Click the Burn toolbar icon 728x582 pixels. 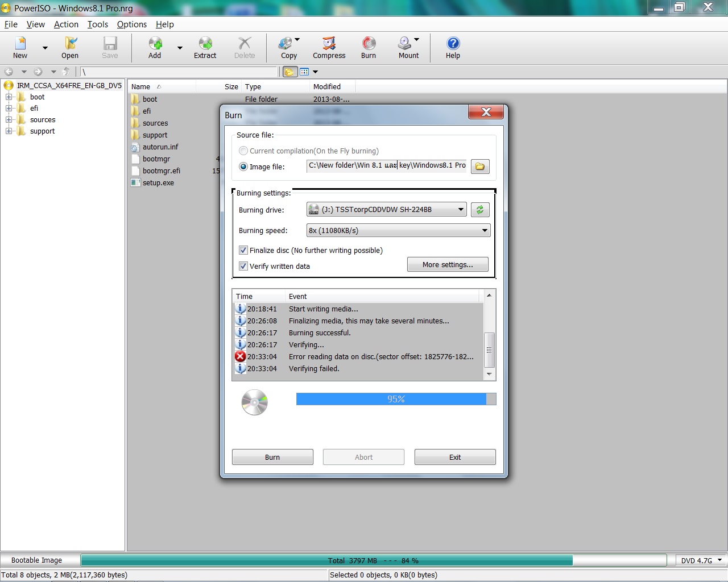coord(369,48)
